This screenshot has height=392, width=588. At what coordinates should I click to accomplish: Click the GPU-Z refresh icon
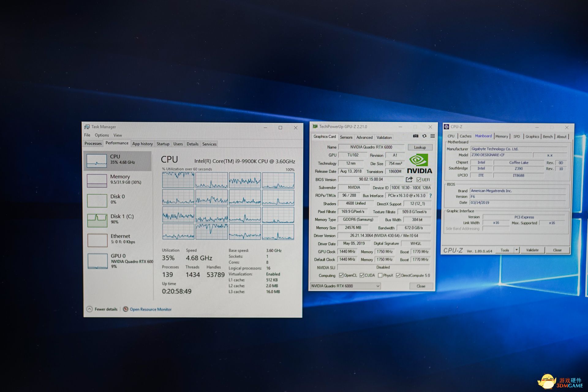[424, 136]
